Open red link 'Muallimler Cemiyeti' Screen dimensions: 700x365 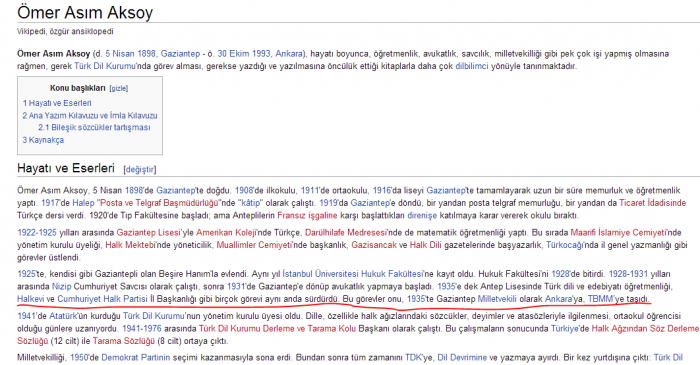coord(254,245)
